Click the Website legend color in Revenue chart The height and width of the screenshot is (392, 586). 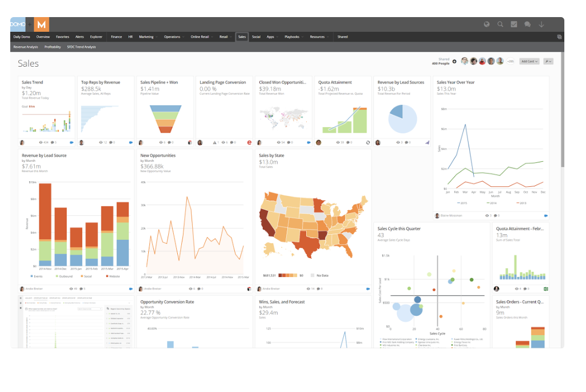click(107, 276)
